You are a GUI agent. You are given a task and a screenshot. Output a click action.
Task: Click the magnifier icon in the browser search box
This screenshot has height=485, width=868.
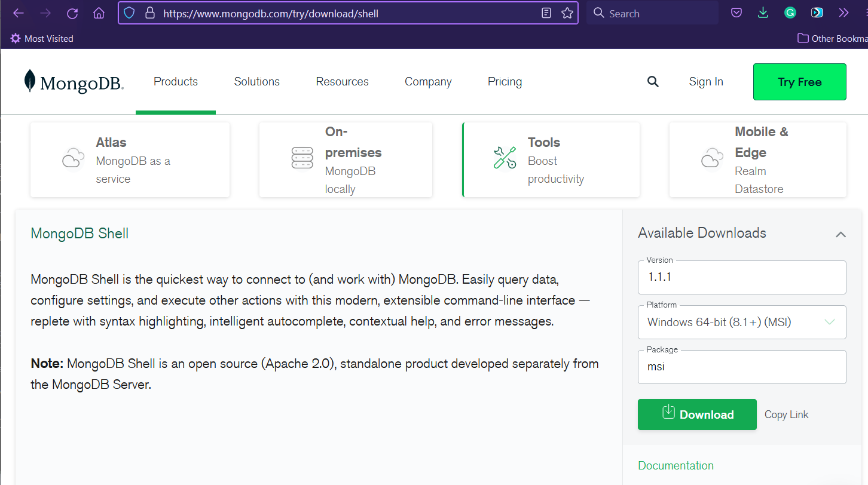(x=599, y=13)
